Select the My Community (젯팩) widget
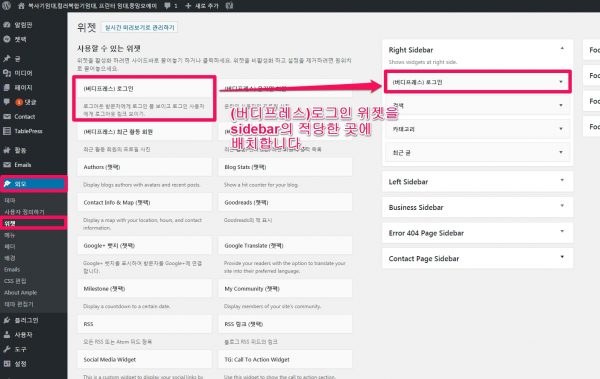This screenshot has height=379, width=600. pyautogui.click(x=285, y=289)
